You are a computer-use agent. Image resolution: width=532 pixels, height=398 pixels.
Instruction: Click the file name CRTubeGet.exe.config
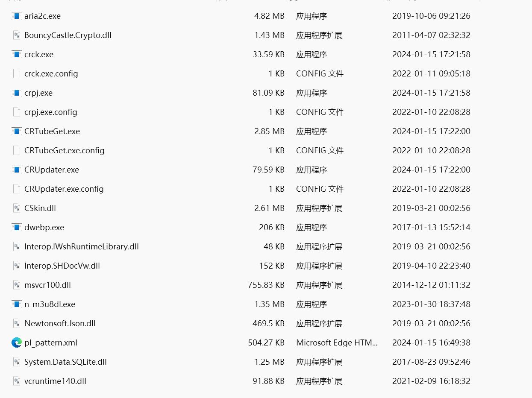[x=65, y=151]
